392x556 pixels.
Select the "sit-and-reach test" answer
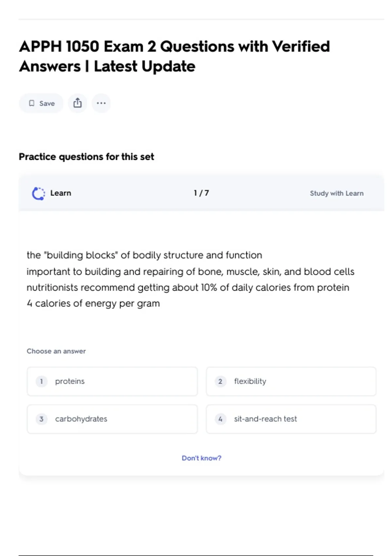tap(291, 419)
